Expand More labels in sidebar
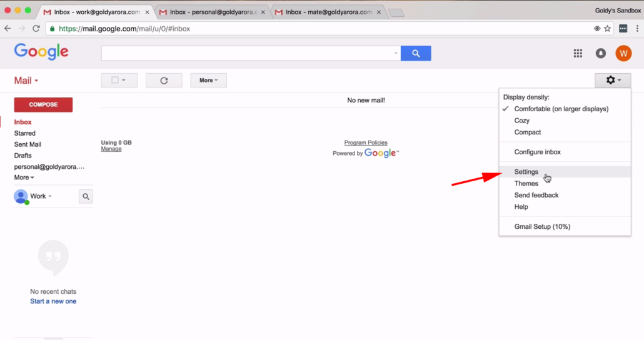The width and height of the screenshot is (644, 340). point(24,177)
